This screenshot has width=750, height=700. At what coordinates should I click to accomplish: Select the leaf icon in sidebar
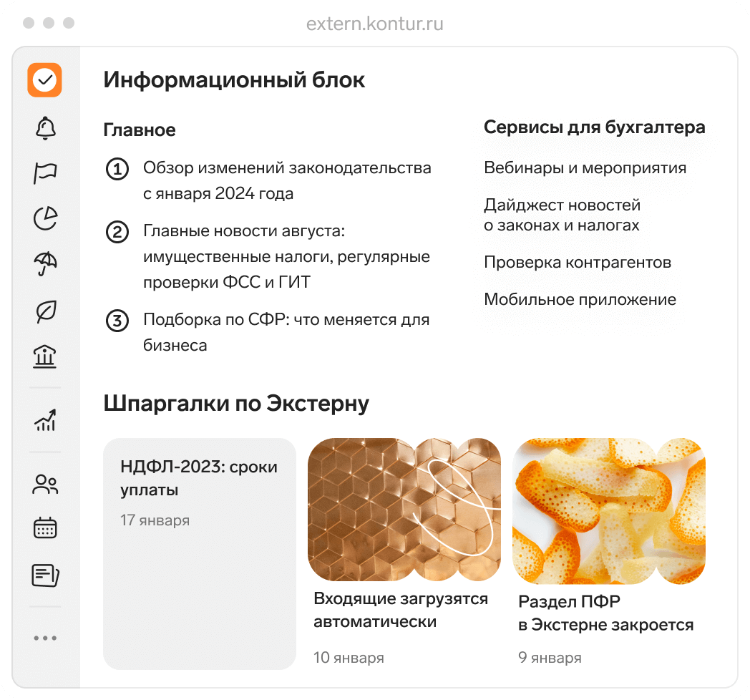coord(46,311)
